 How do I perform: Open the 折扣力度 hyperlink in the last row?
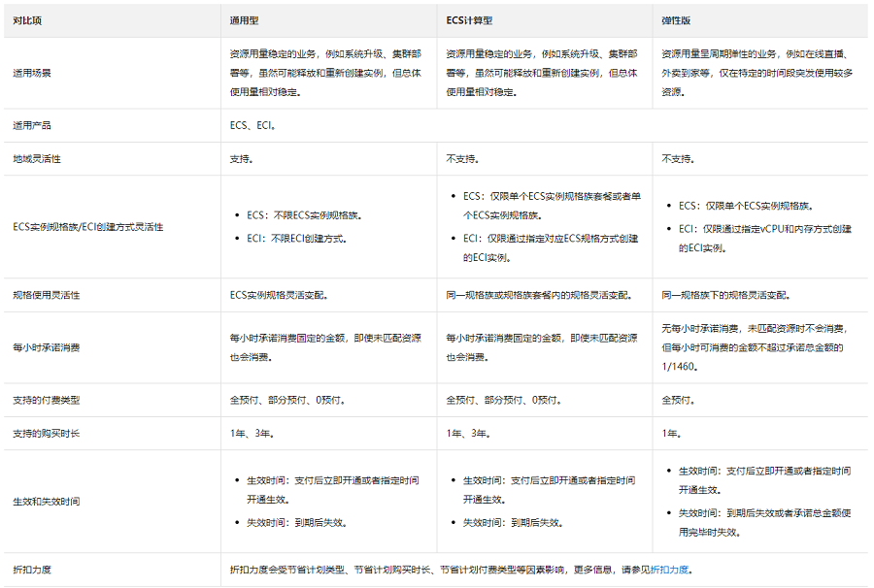[x=669, y=570]
